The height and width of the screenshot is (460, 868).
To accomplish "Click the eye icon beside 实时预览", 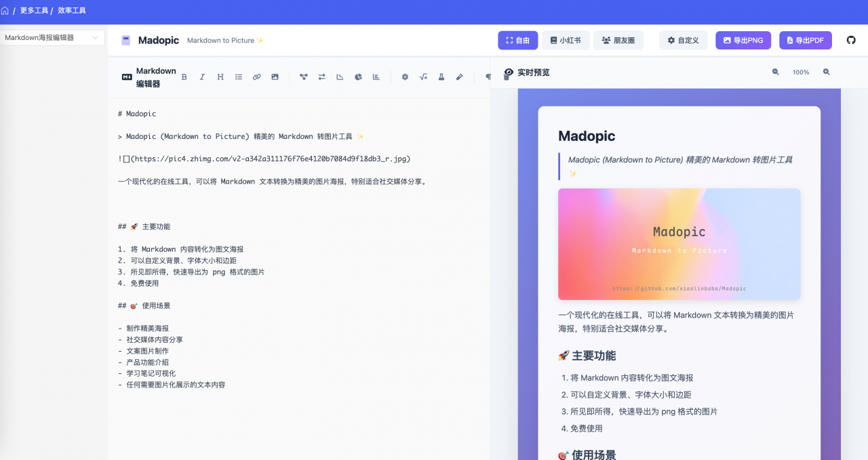I will (x=509, y=72).
